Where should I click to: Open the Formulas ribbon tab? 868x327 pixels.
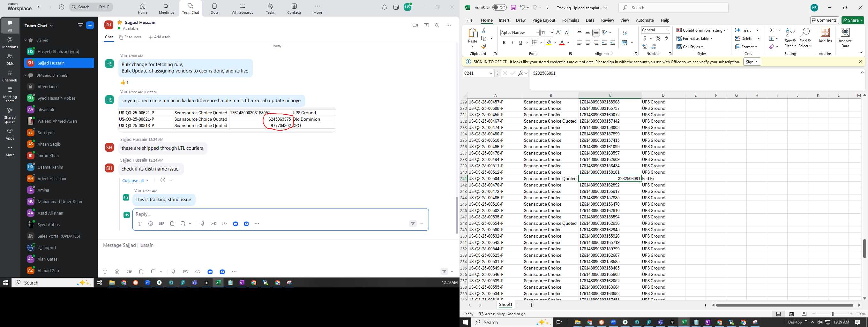click(x=571, y=20)
